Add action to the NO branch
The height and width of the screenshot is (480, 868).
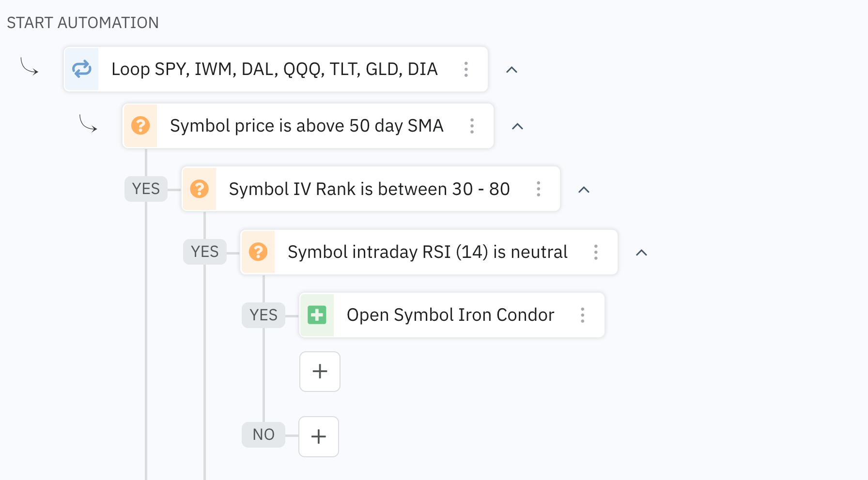(319, 436)
